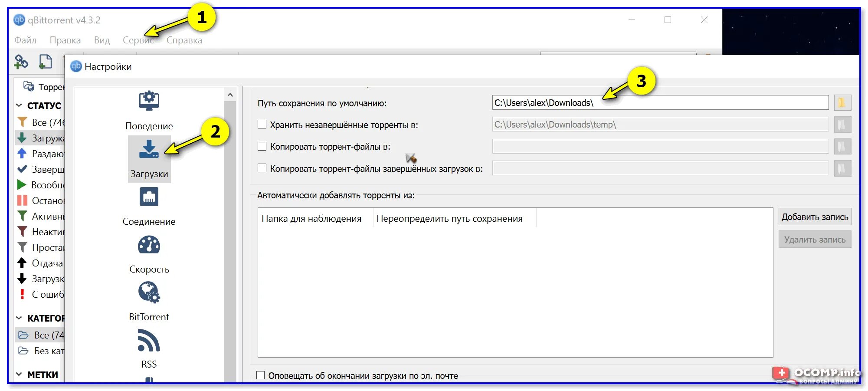Select the Загрузки settings section
Screen dimensions: 868x391
pyautogui.click(x=149, y=159)
